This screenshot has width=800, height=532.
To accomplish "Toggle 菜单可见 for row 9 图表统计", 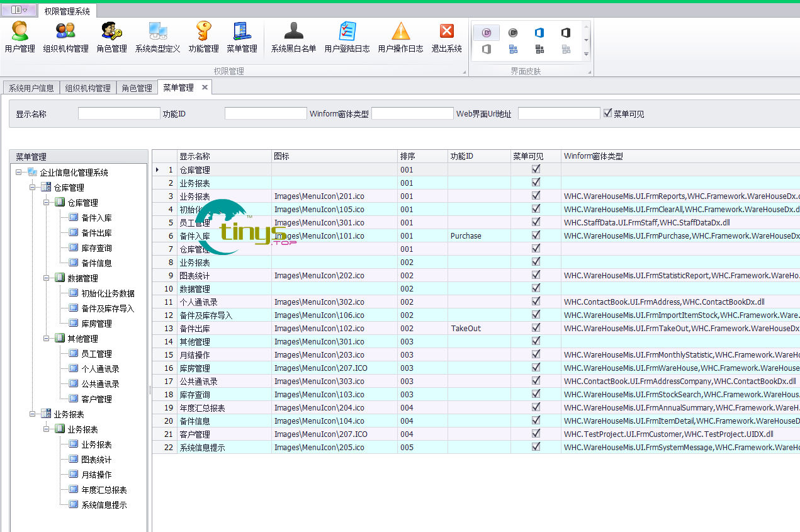I will pyautogui.click(x=536, y=275).
